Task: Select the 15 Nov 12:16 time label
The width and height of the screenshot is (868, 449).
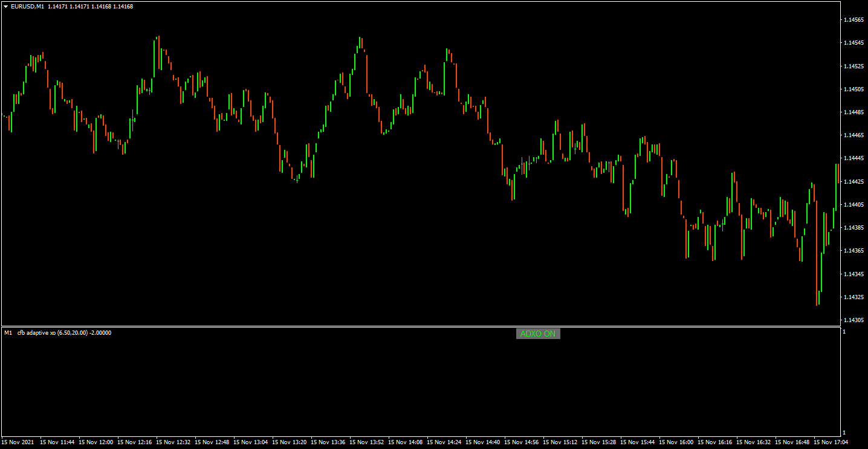Action: [x=135, y=442]
